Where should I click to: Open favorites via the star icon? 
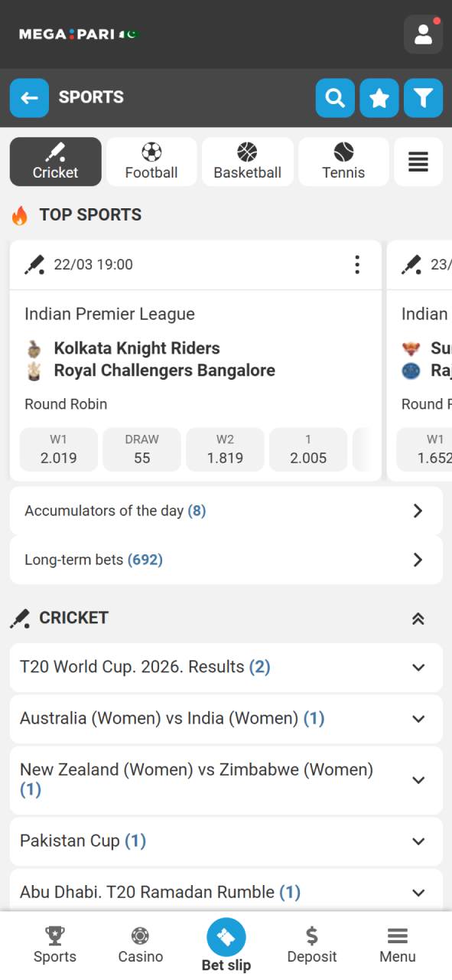(379, 98)
